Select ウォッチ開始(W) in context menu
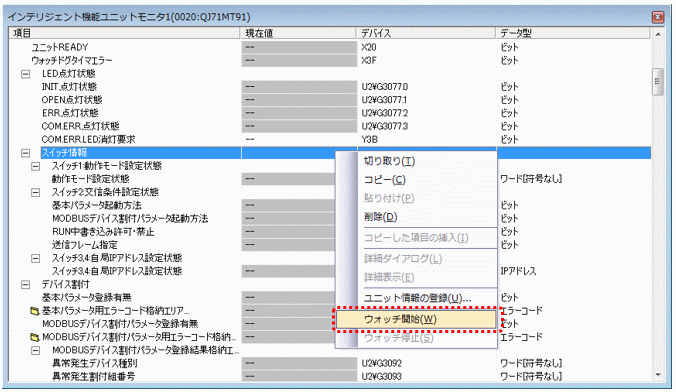 pyautogui.click(x=416, y=320)
